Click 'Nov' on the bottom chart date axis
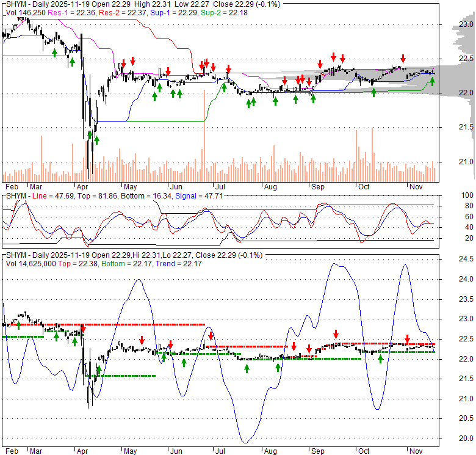The width and height of the screenshot is (476, 455). tap(416, 451)
